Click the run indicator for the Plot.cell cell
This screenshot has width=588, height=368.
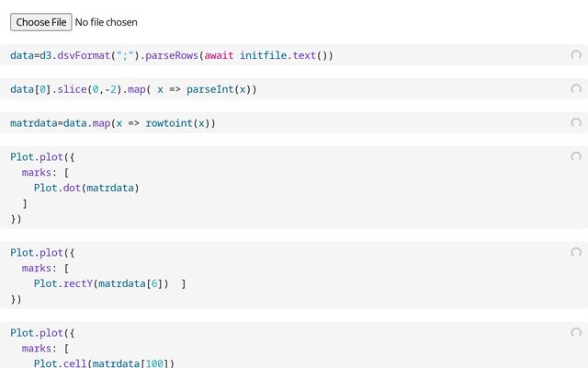pyautogui.click(x=576, y=332)
